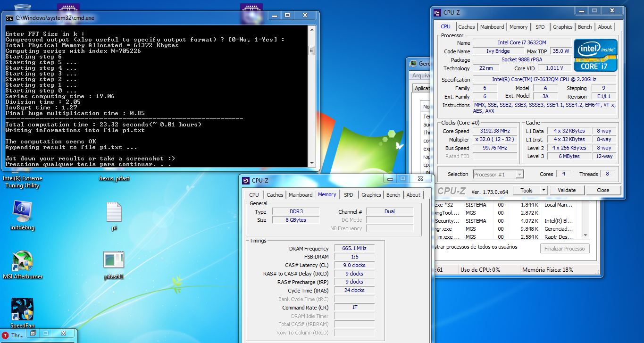This screenshot has height=343, width=644.
Task: Switch to Mainboard tab in main CPU-Z
Action: (492, 27)
